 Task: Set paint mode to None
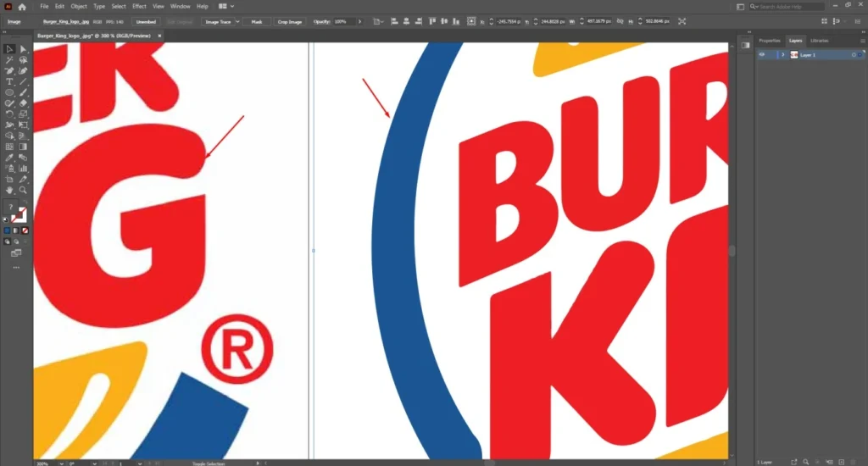25,230
